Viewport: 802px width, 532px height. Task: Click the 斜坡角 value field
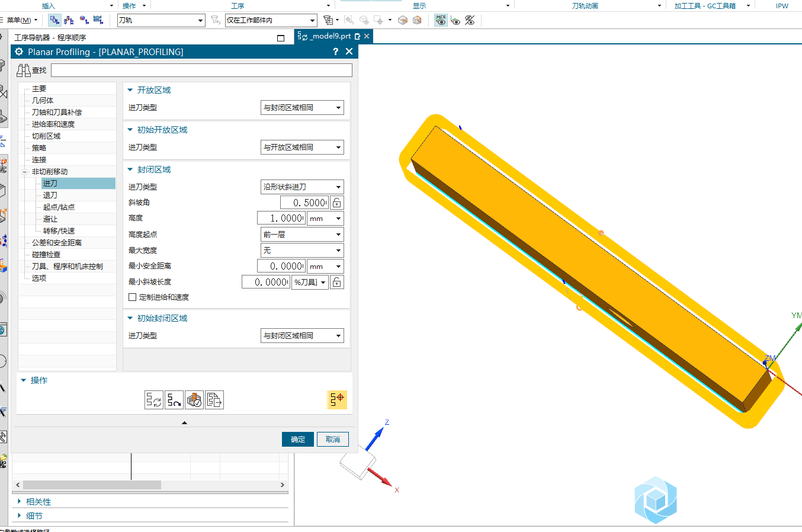pyautogui.click(x=304, y=203)
